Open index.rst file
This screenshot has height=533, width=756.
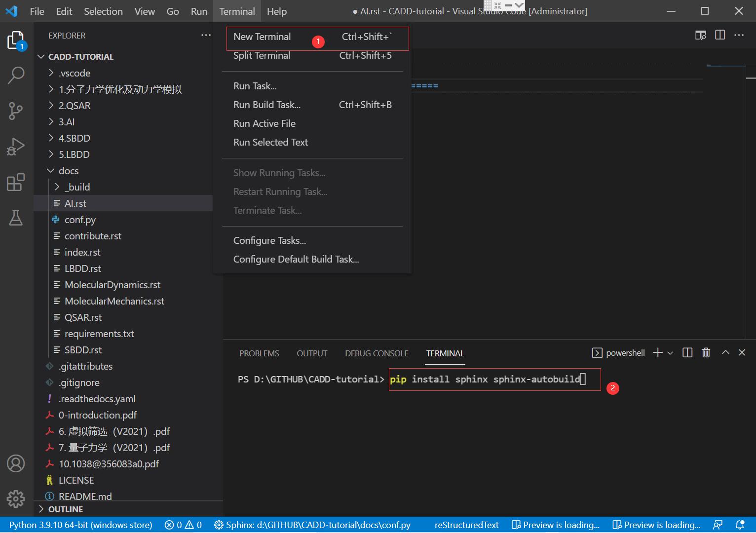[x=123, y=252]
